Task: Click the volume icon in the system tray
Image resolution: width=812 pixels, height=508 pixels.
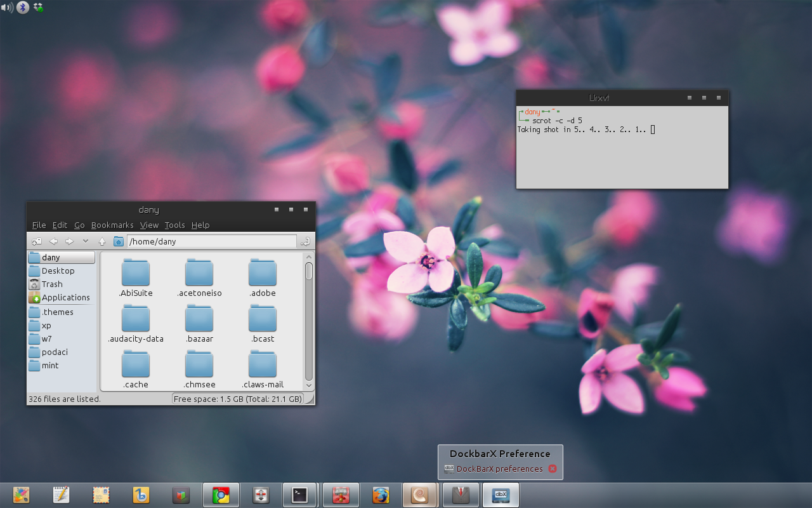Action: [8, 8]
